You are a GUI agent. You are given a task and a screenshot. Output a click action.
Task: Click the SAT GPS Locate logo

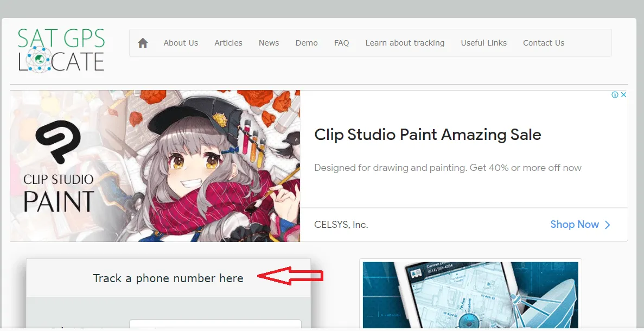(x=61, y=50)
